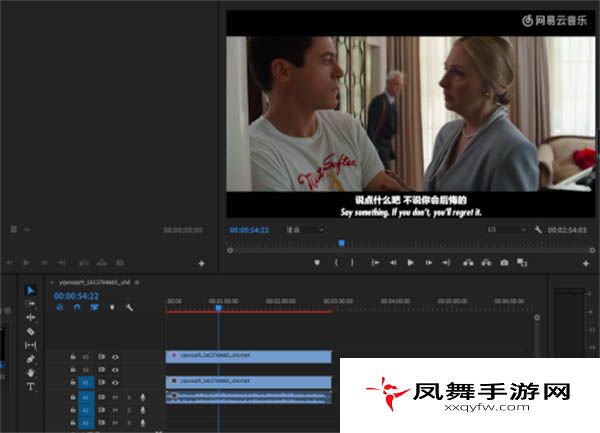Toggle A2 track targeting button
Image resolution: width=600 pixels, height=433 pixels.
coord(86,410)
